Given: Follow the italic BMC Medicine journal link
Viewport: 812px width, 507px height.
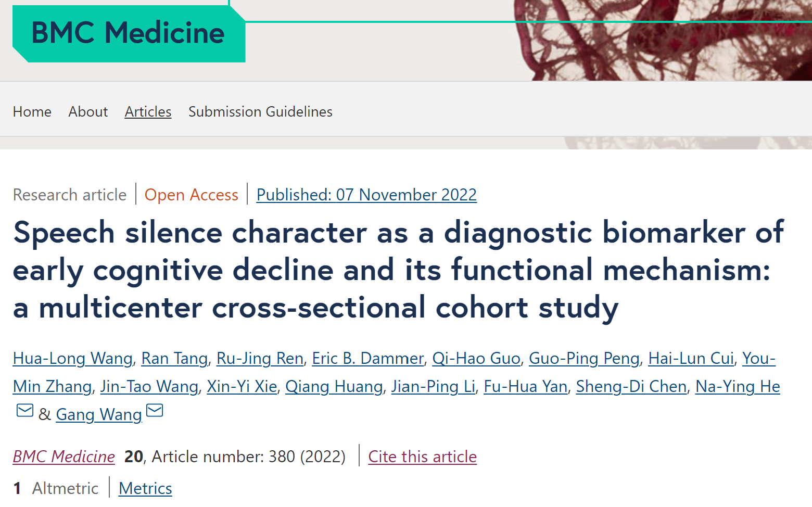Looking at the screenshot, I should [x=64, y=457].
